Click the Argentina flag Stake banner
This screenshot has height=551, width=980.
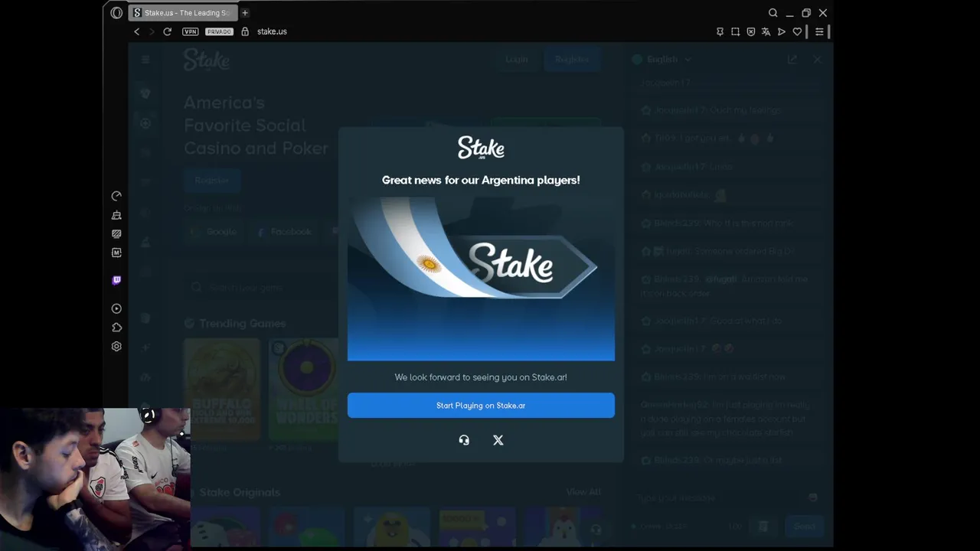(481, 279)
